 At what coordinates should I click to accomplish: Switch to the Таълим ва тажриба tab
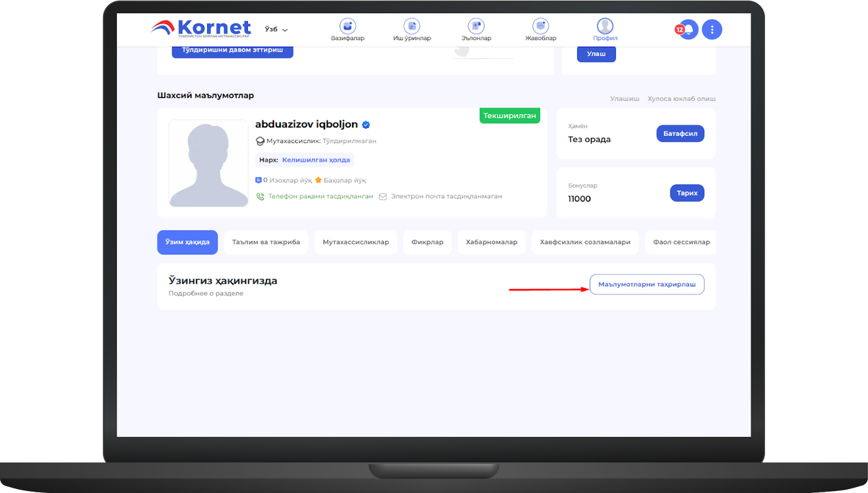click(266, 242)
